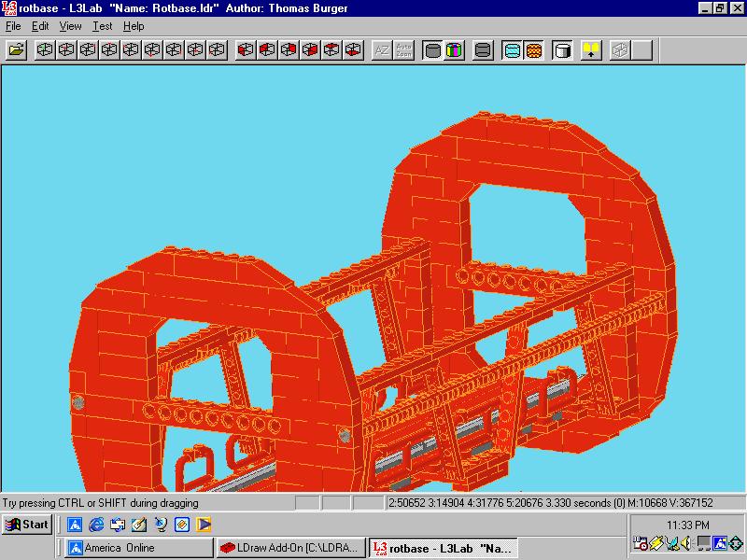747x560 pixels.
Task: Click the yellow bricks with arrow icon
Action: [x=591, y=50]
